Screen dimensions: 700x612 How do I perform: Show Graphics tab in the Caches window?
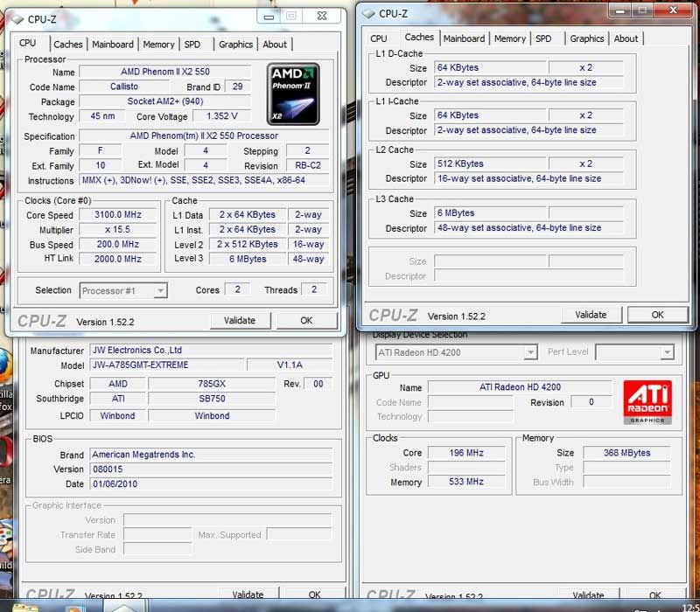(586, 38)
